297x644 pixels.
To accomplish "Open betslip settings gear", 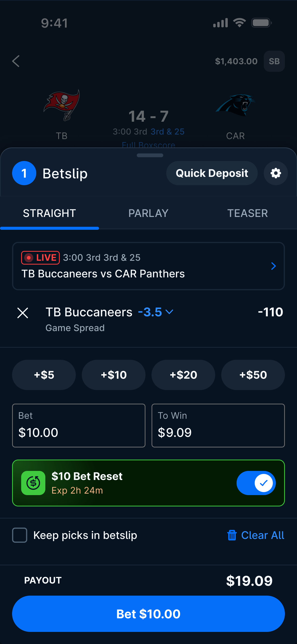I will [276, 173].
